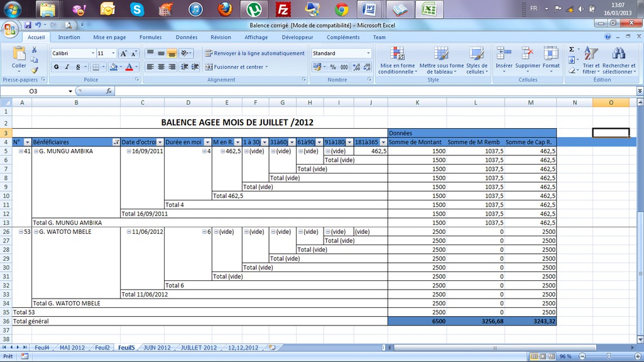The image size is (644, 362).
Task: Toggle italic formatting
Action: [67, 67]
